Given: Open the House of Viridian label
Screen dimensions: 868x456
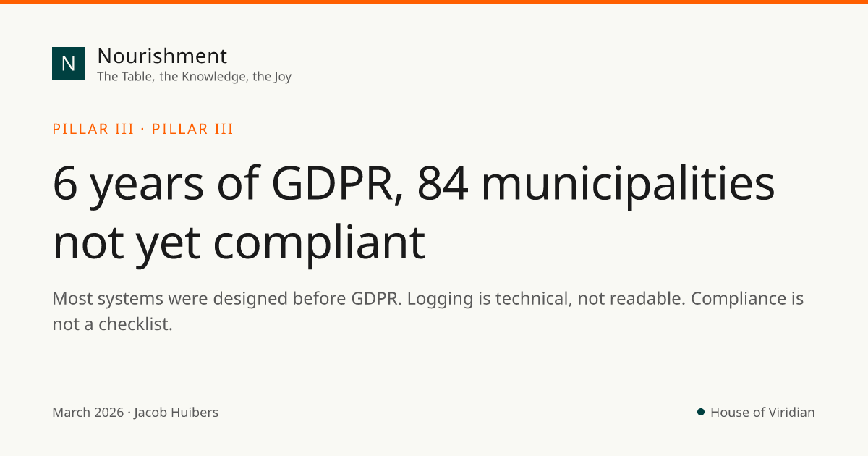Looking at the screenshot, I should click(762, 413).
